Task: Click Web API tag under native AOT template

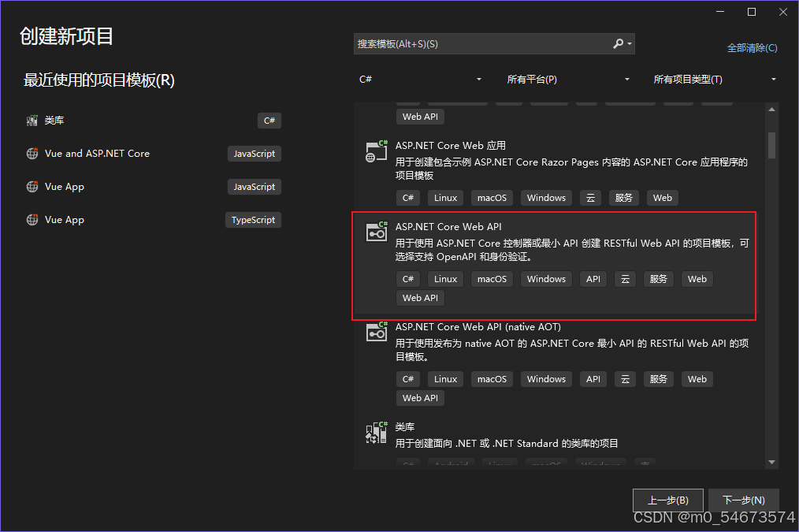Action: 420,398
